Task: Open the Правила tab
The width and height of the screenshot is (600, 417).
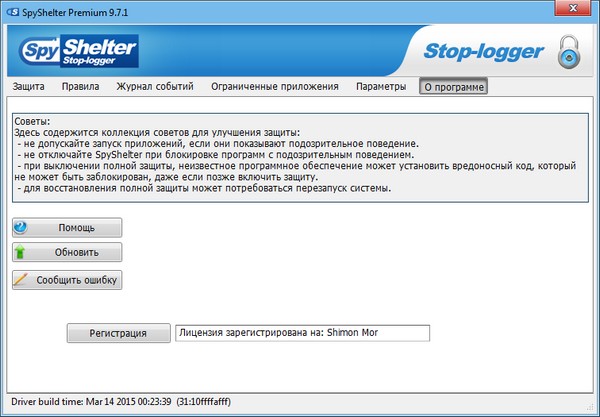Action: (x=80, y=87)
